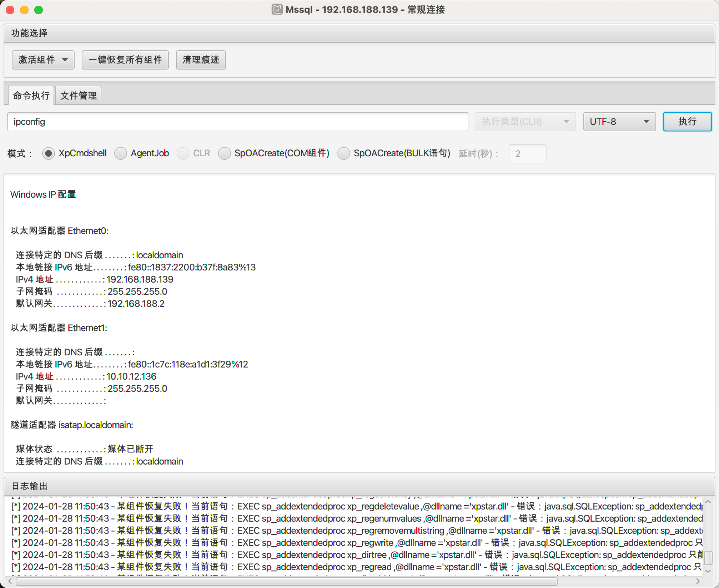The image size is (719, 588).
Task: Click log panel scroll up arrow
Action: pos(708,502)
